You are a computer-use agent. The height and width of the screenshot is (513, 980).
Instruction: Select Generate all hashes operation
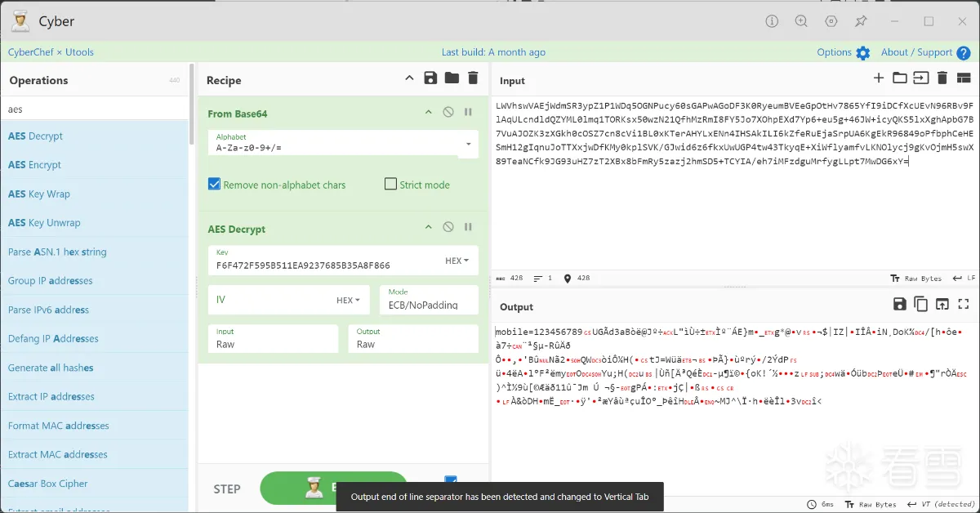coord(94,368)
